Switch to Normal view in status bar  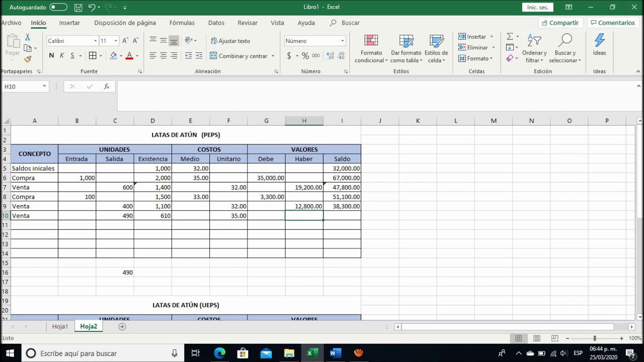tap(519, 338)
